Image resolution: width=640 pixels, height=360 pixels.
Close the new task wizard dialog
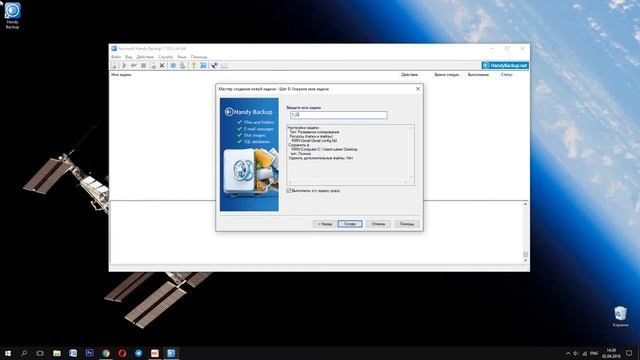click(x=418, y=89)
